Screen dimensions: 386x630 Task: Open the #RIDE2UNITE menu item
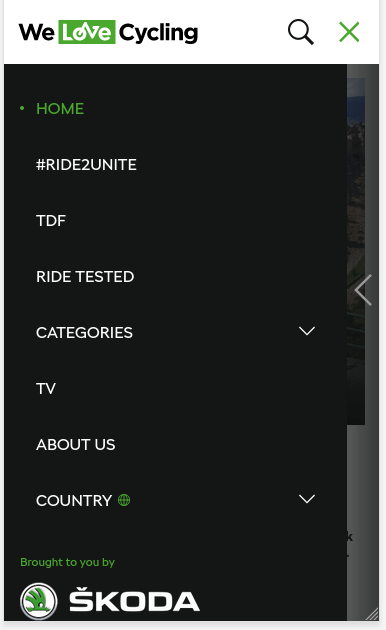(x=86, y=165)
